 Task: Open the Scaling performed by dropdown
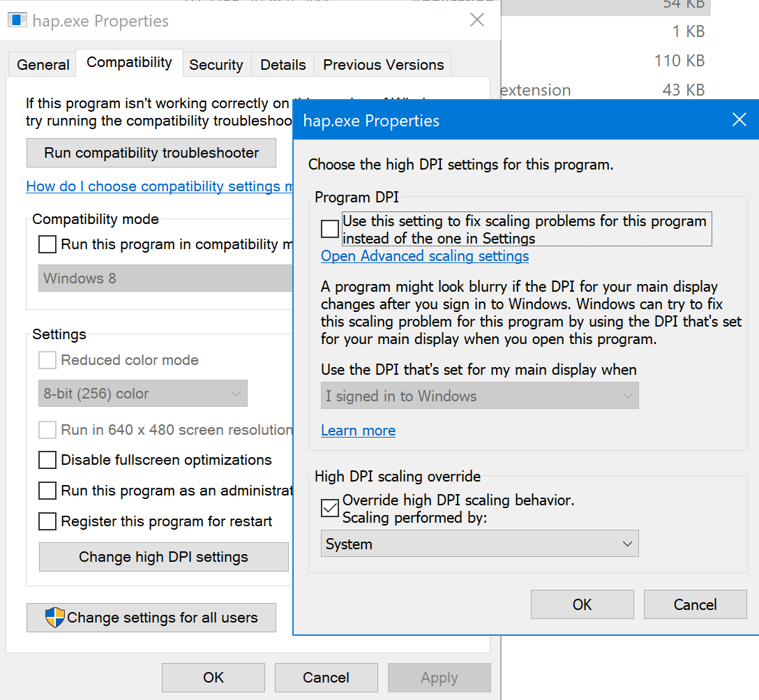(x=480, y=543)
